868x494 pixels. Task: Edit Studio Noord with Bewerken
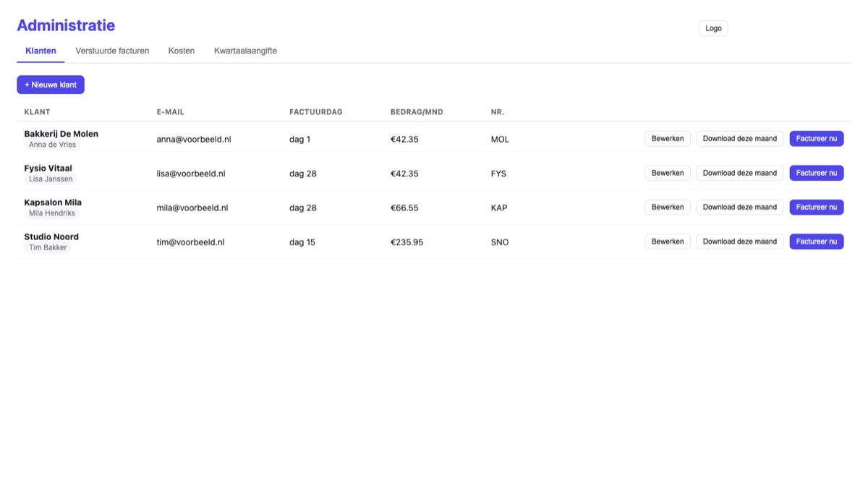(668, 242)
